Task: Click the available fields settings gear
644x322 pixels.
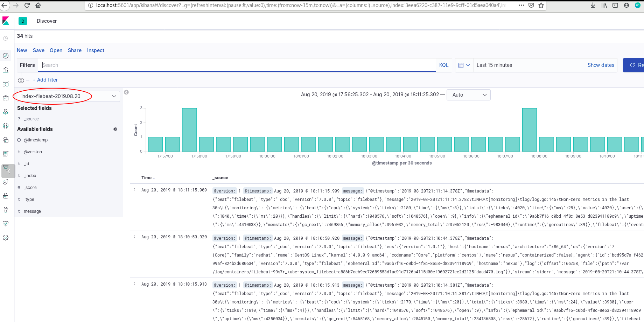Action: (115, 129)
